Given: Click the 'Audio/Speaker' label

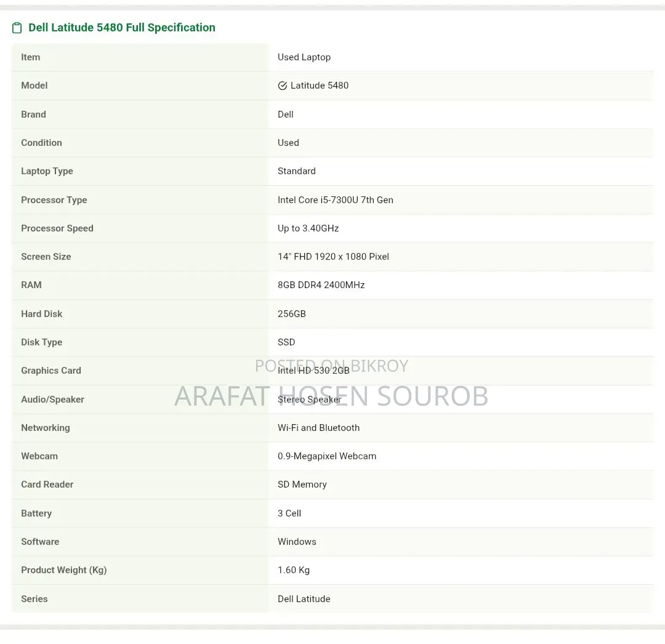Looking at the screenshot, I should point(52,400).
